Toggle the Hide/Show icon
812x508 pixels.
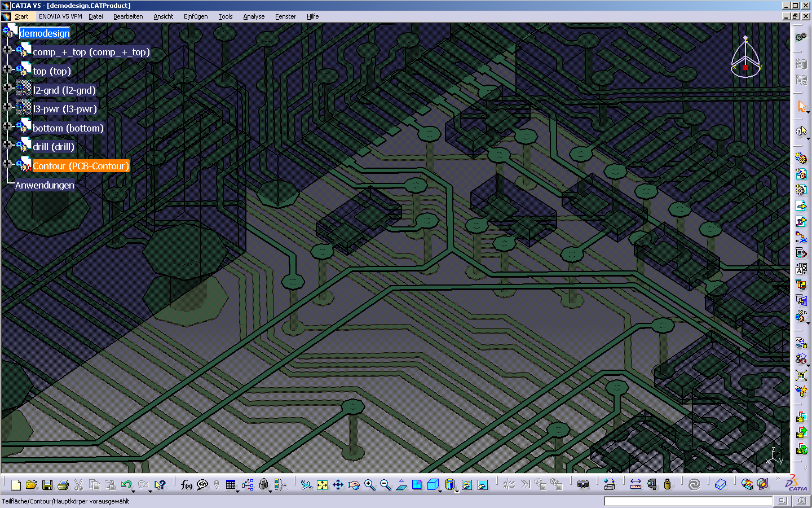[x=466, y=485]
